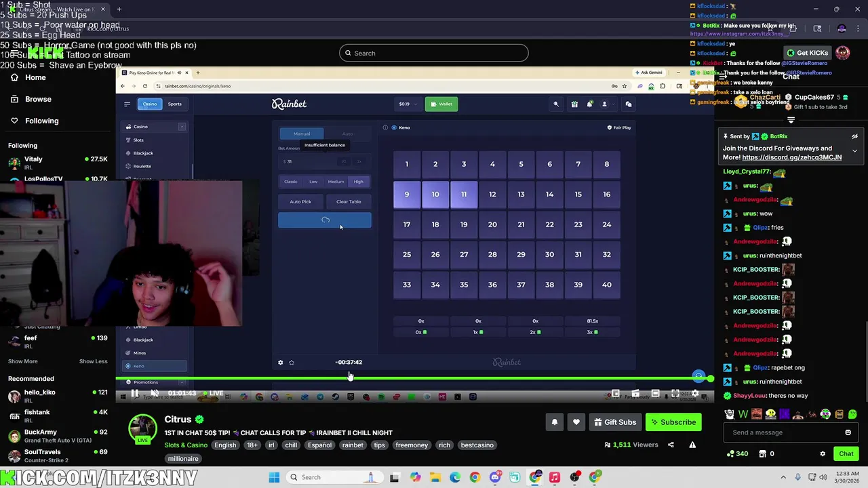Switch to Manual betting tab
This screenshot has height=488, width=868.
[302, 134]
